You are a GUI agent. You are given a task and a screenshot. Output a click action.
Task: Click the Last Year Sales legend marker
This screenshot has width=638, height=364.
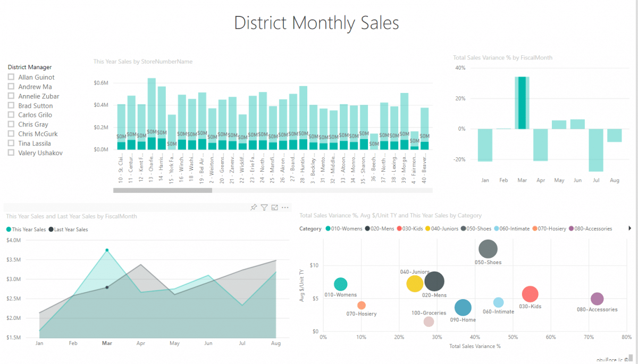click(x=51, y=230)
